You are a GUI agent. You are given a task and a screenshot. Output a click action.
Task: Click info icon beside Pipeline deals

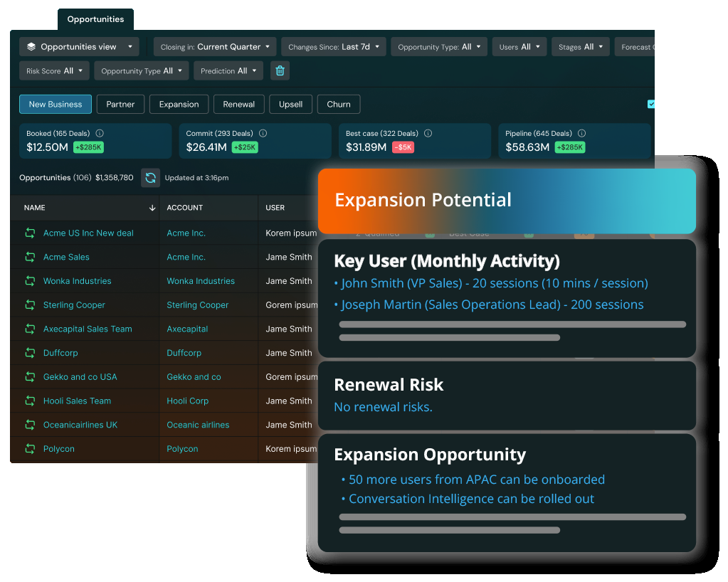point(581,134)
